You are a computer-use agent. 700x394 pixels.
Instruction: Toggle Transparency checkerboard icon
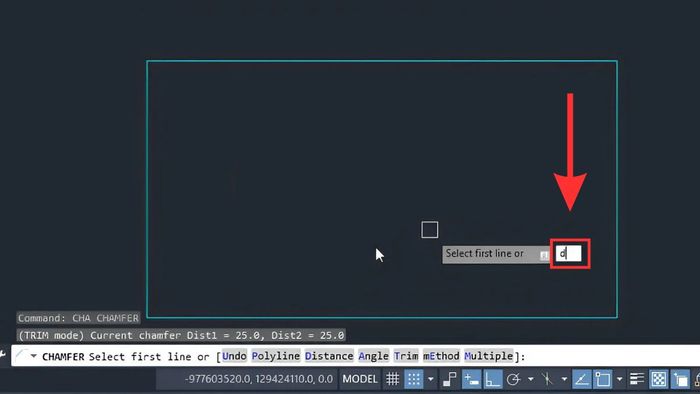(659, 379)
